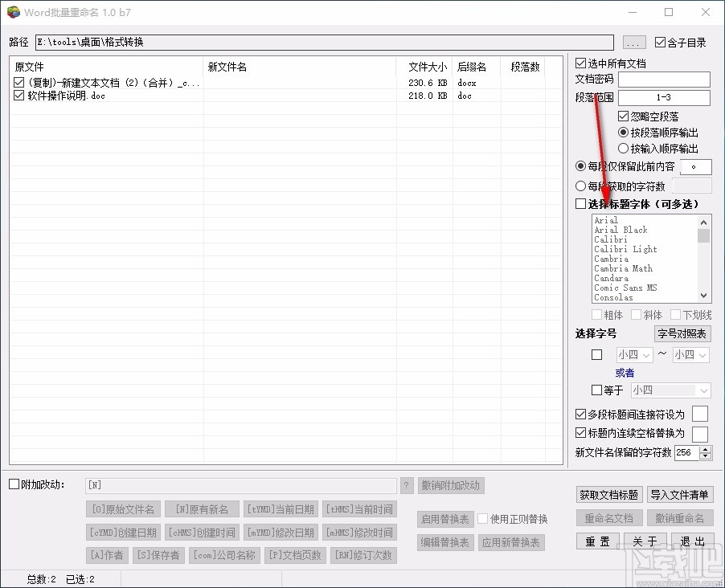Toggle the 子目录 checkbox near the path bar

coord(663,42)
